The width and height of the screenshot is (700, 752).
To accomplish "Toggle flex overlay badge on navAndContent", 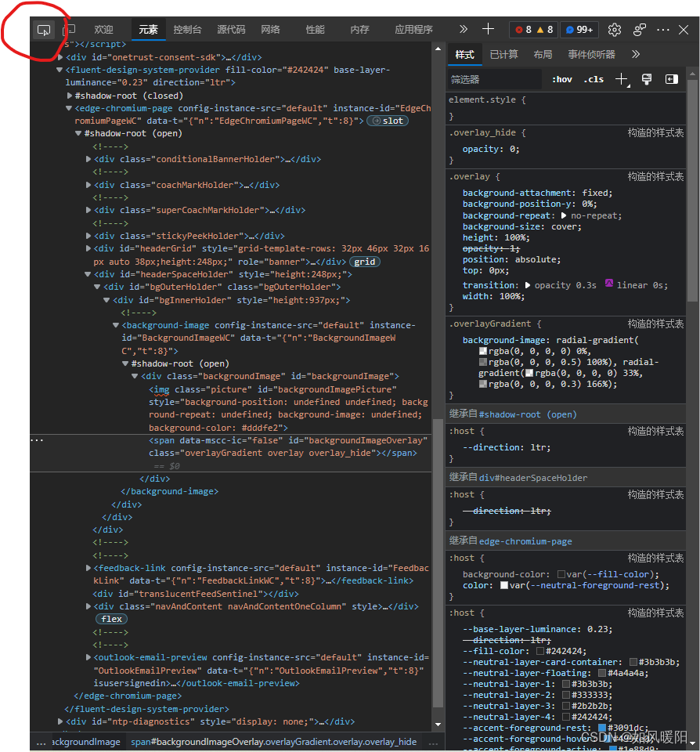I will [111, 619].
